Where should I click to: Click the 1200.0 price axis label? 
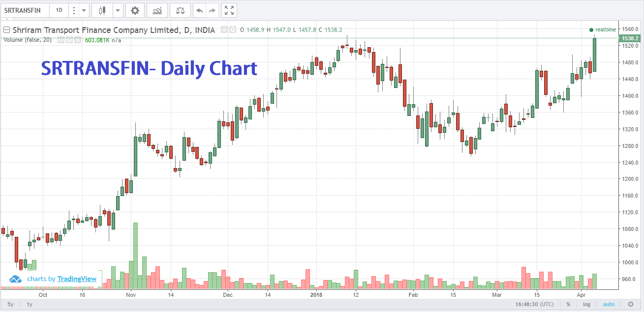click(x=630, y=179)
